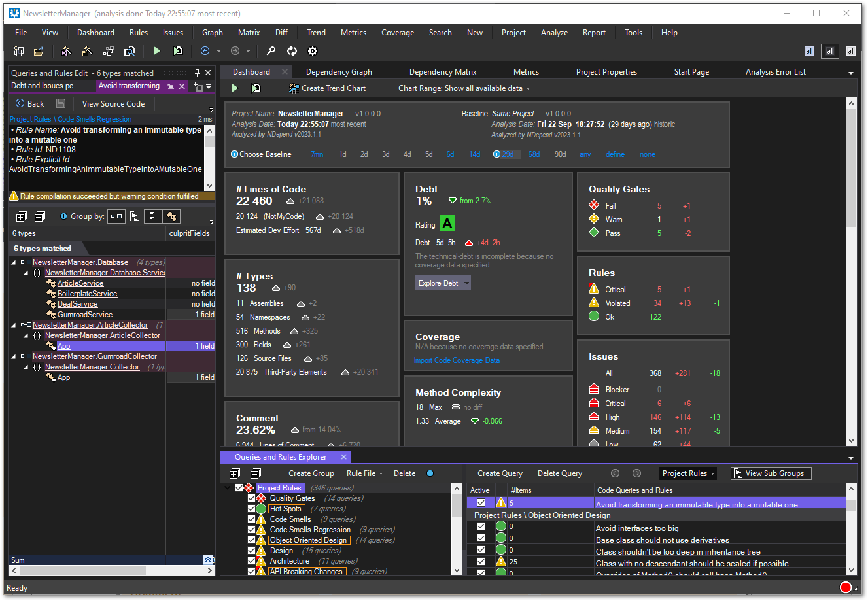The width and height of the screenshot is (868, 601).
Task: Click the refresh analysis toolbar icon
Action: [292, 50]
